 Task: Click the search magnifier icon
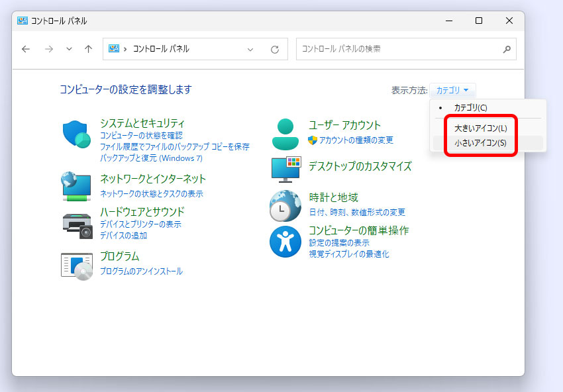pos(507,49)
